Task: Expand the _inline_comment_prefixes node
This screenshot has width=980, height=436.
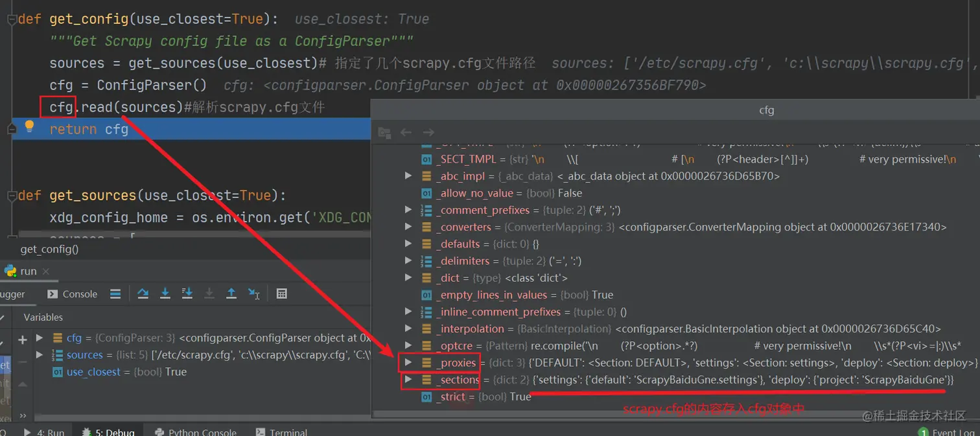Action: pos(408,312)
